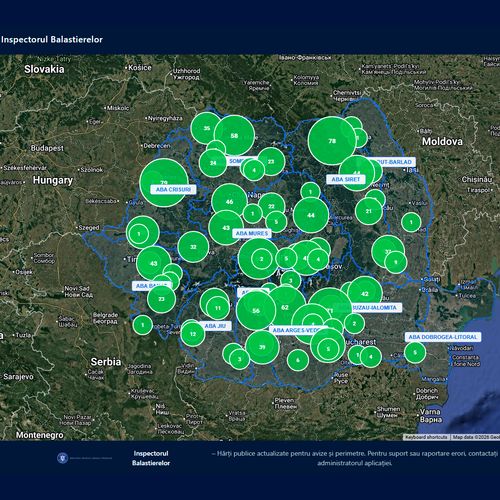Click the cluster marker labeled 46
500x500 pixels.
(229, 201)
